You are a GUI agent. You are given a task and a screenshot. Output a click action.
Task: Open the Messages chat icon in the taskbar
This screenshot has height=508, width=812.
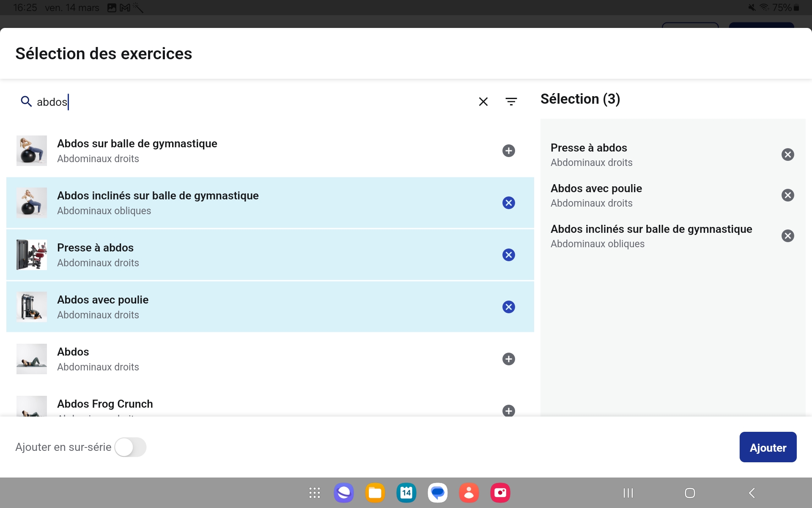[x=438, y=493]
